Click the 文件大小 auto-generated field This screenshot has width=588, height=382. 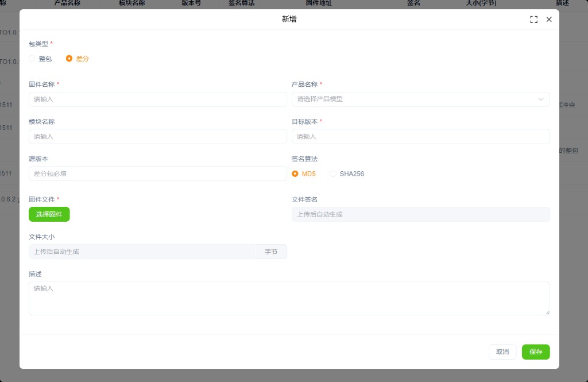coord(142,252)
